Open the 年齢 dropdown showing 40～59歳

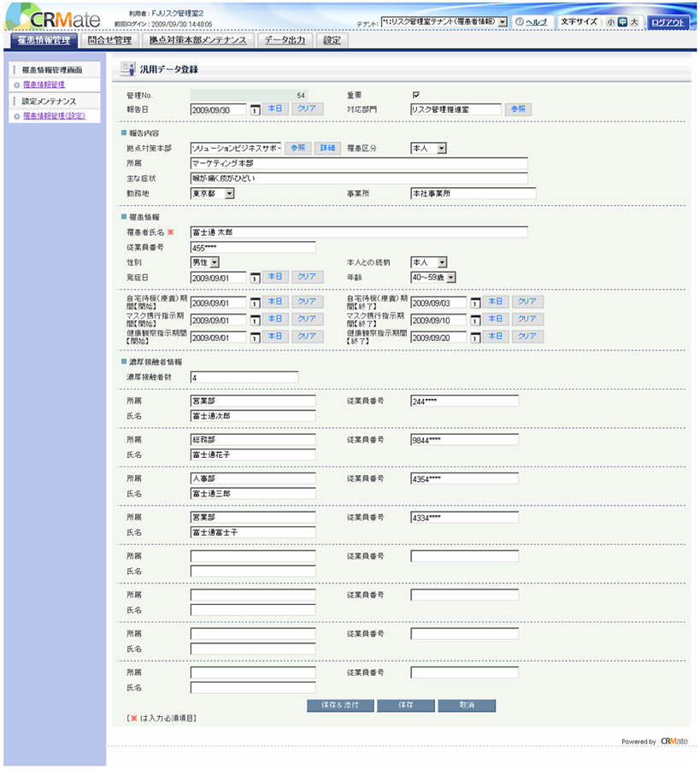[450, 277]
